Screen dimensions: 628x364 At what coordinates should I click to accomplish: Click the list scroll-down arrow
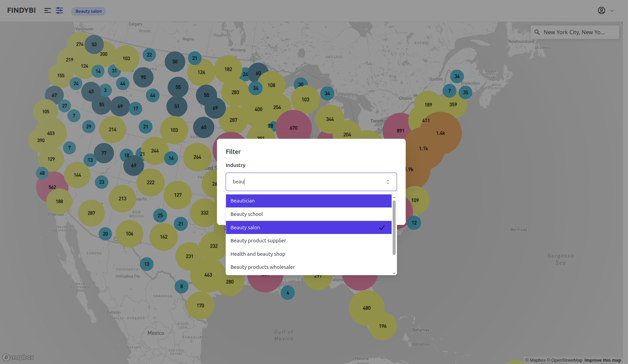(394, 274)
